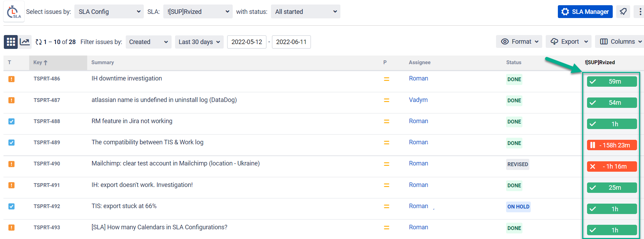Click the start date field 2022-05-12
The height and width of the screenshot is (239, 644).
tap(247, 42)
